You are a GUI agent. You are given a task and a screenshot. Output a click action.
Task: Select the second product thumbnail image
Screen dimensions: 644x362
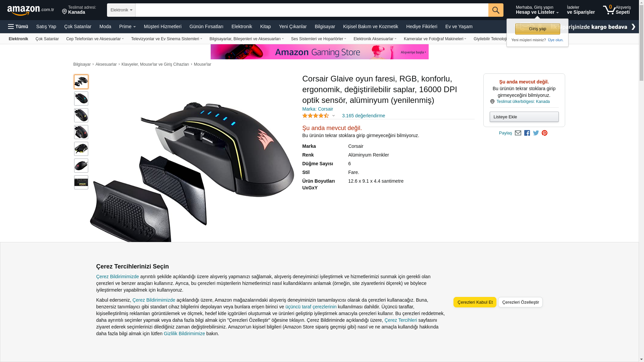click(81, 99)
